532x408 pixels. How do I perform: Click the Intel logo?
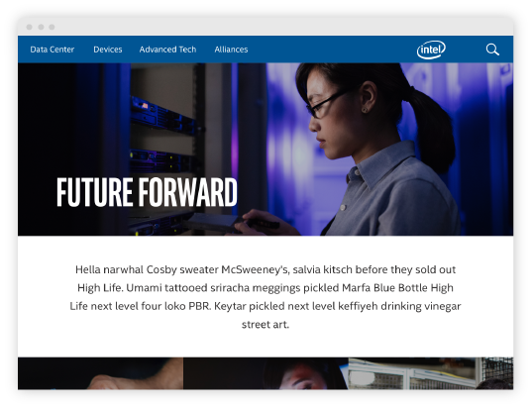[x=431, y=50]
